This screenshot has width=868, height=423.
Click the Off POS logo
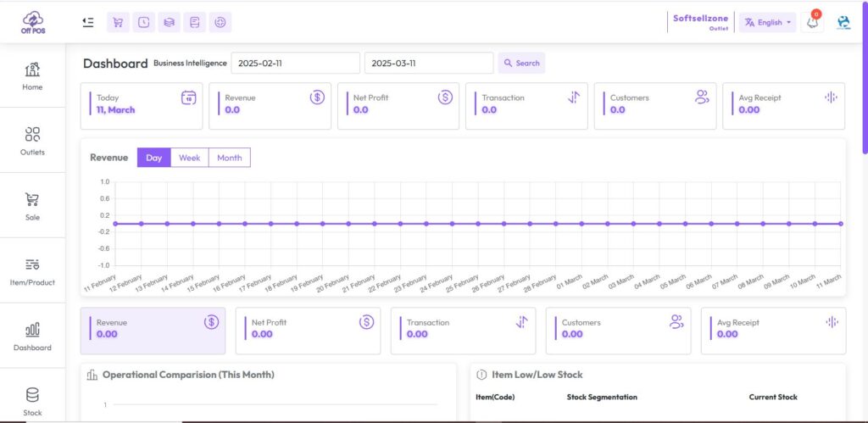coord(32,22)
